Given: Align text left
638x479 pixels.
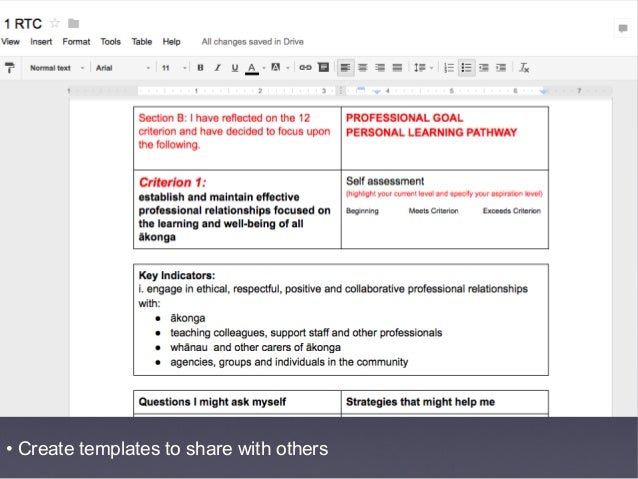Looking at the screenshot, I should pyautogui.click(x=345, y=68).
